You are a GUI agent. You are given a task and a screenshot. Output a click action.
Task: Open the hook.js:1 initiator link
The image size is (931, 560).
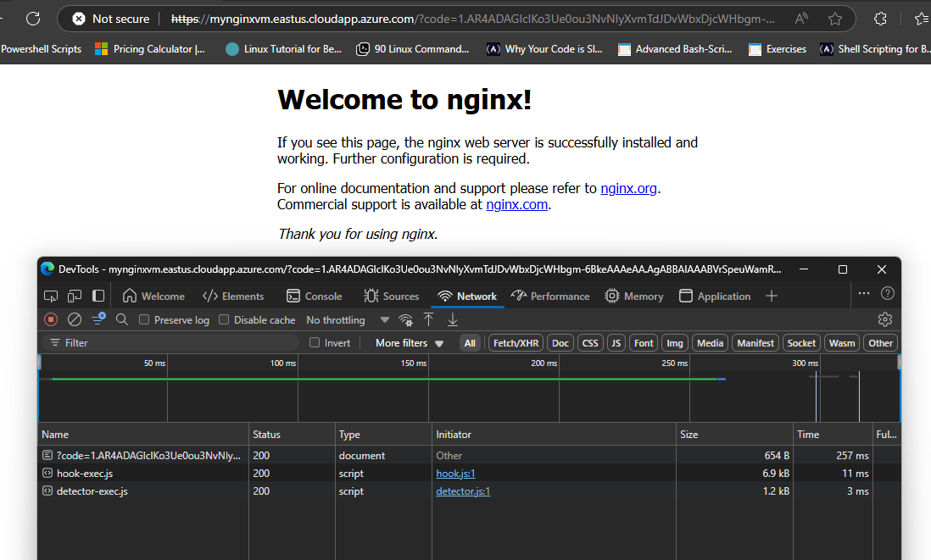[x=455, y=474]
